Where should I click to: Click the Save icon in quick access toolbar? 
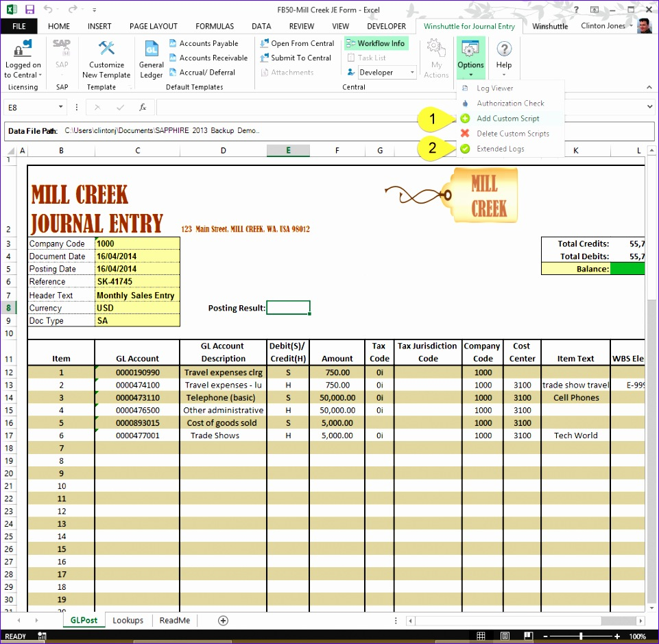(x=29, y=9)
